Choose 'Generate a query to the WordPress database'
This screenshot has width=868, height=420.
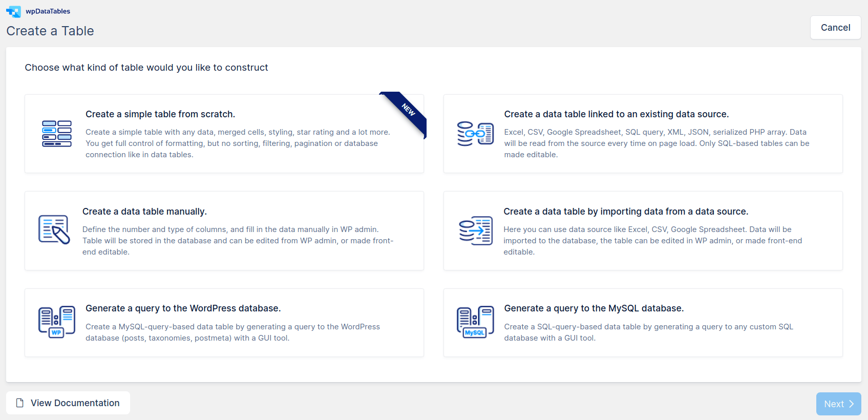point(183,308)
